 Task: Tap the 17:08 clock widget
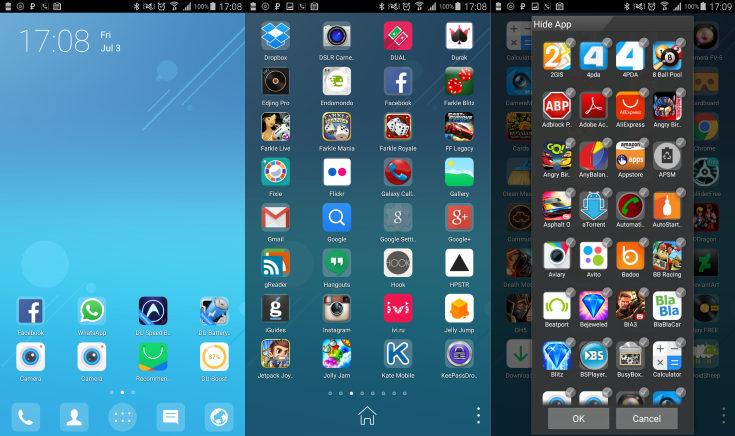coord(54,41)
